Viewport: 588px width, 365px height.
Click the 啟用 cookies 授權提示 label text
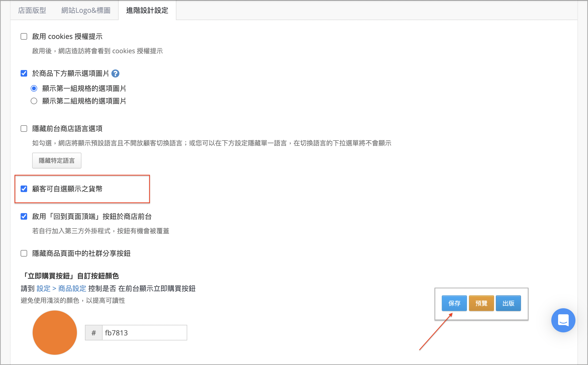[67, 37]
